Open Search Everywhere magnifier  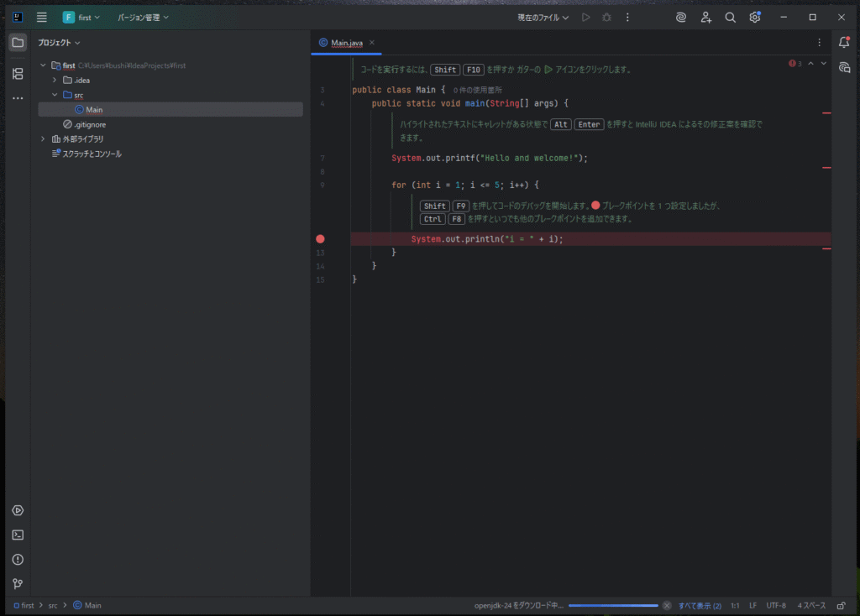(x=730, y=18)
